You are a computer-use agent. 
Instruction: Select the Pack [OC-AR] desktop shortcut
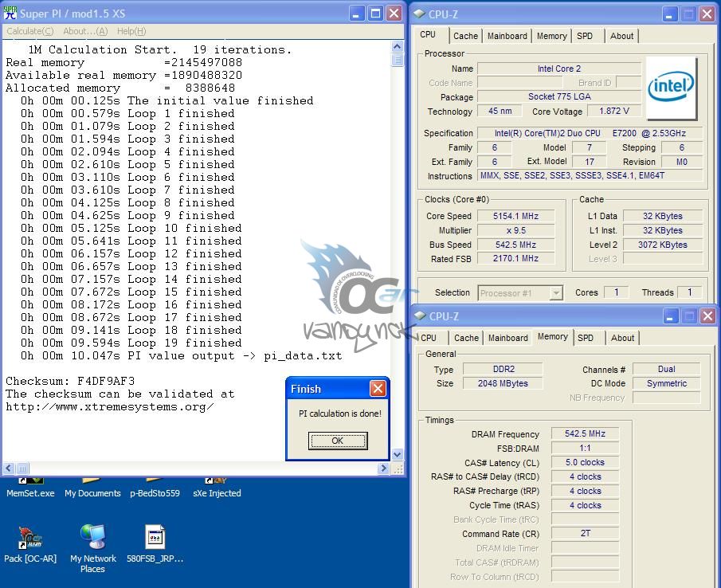(30, 544)
